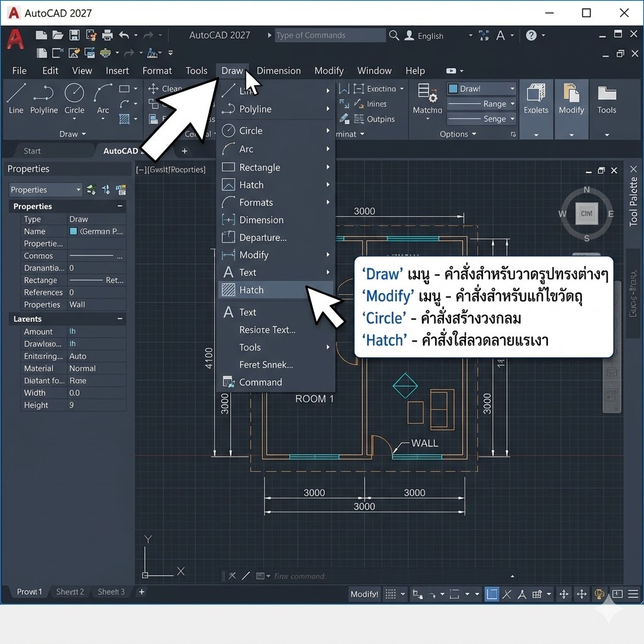The width and height of the screenshot is (644, 644).
Task: Expand the Options ribbon panel flyout
Action: coord(458,134)
